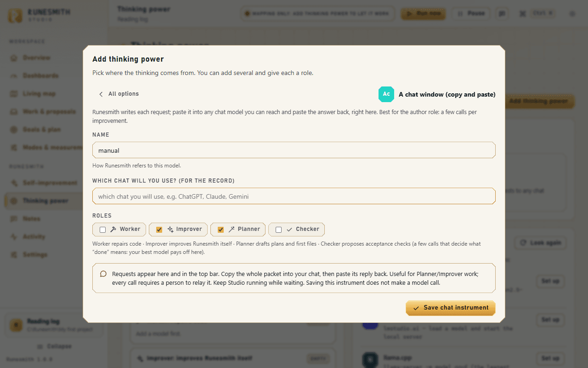Click the Goals & plan sidebar icon
The width and height of the screenshot is (588, 368).
coord(14,130)
